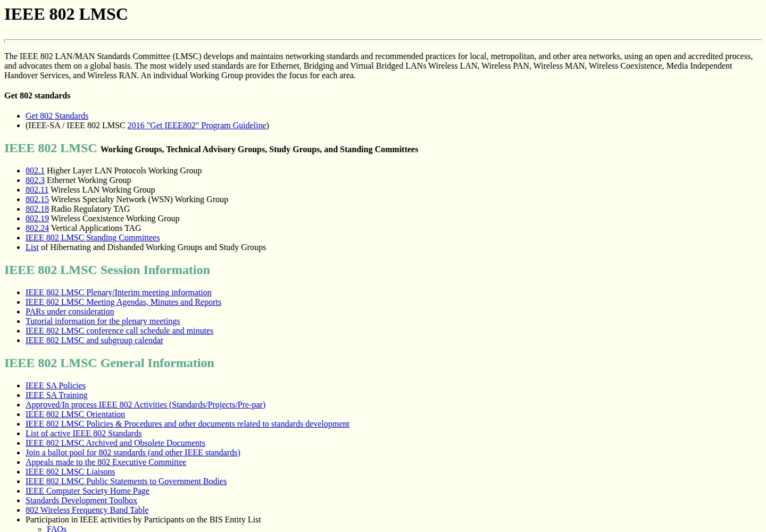Open IEEE 802 LMSC Standing Committees link
This screenshot has width=766, height=532.
pos(93,238)
